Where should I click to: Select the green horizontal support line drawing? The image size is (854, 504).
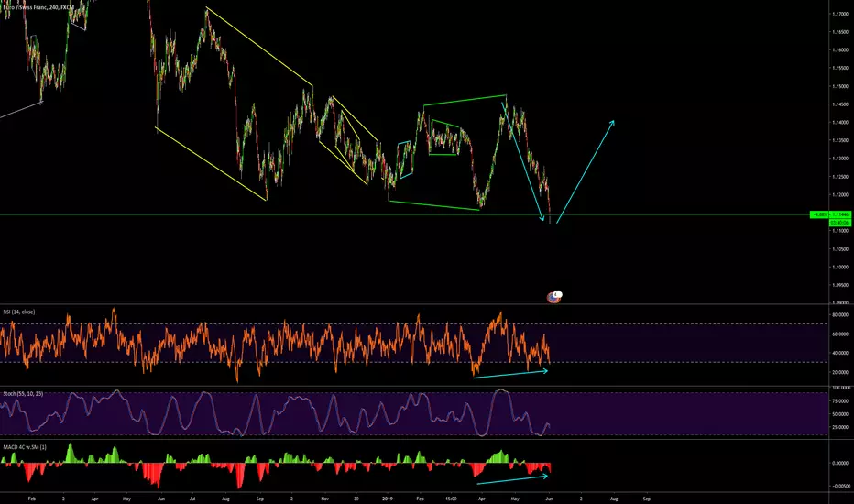[405, 215]
